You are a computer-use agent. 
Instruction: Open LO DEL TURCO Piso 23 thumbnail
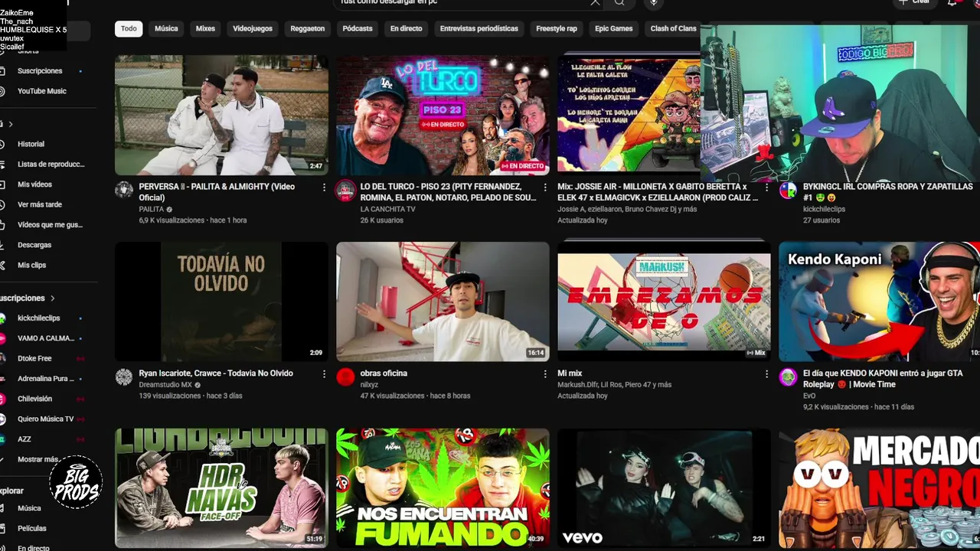443,115
